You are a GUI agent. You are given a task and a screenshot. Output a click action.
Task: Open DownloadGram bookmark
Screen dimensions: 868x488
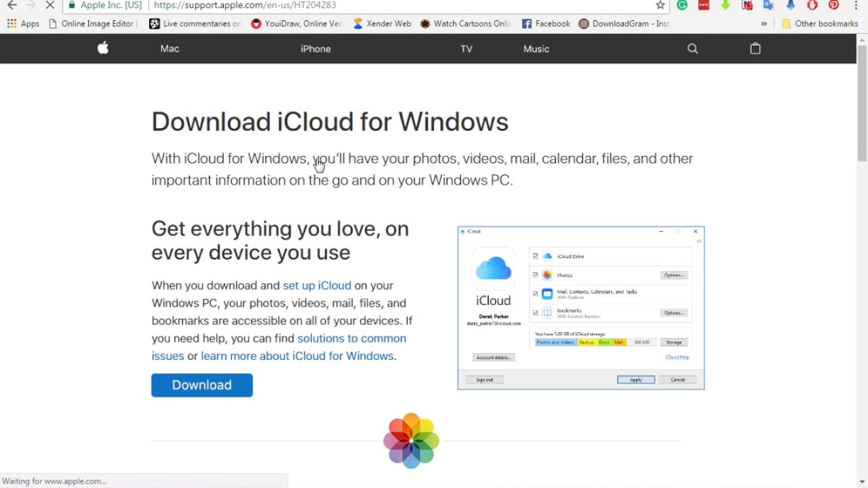coord(624,24)
